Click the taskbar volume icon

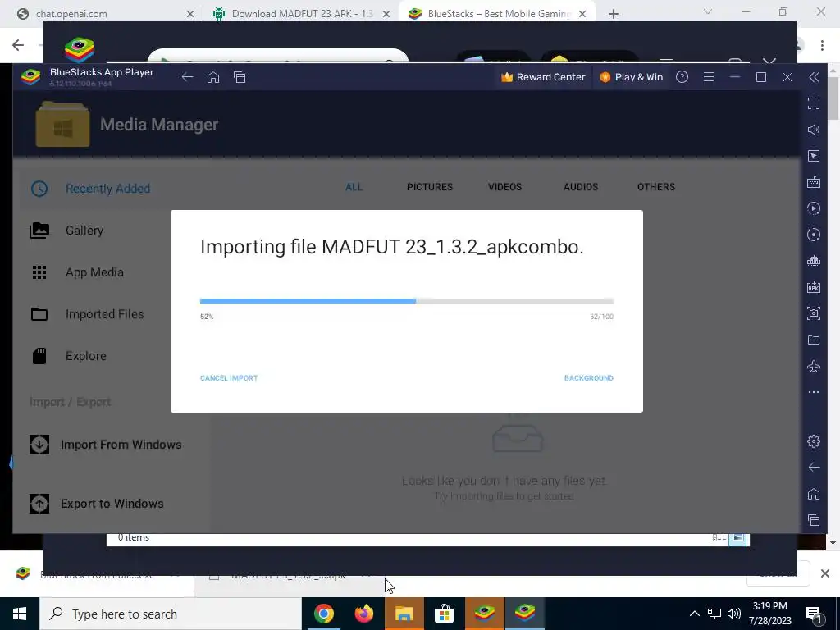[x=734, y=614]
